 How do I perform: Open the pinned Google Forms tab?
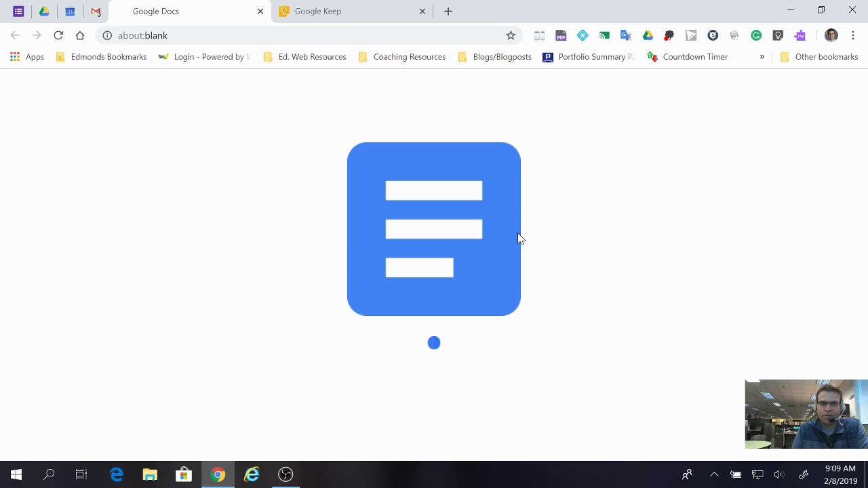[18, 12]
